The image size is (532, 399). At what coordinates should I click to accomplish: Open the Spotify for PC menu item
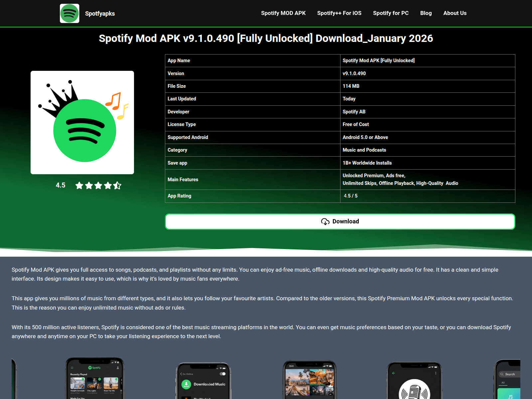point(391,13)
